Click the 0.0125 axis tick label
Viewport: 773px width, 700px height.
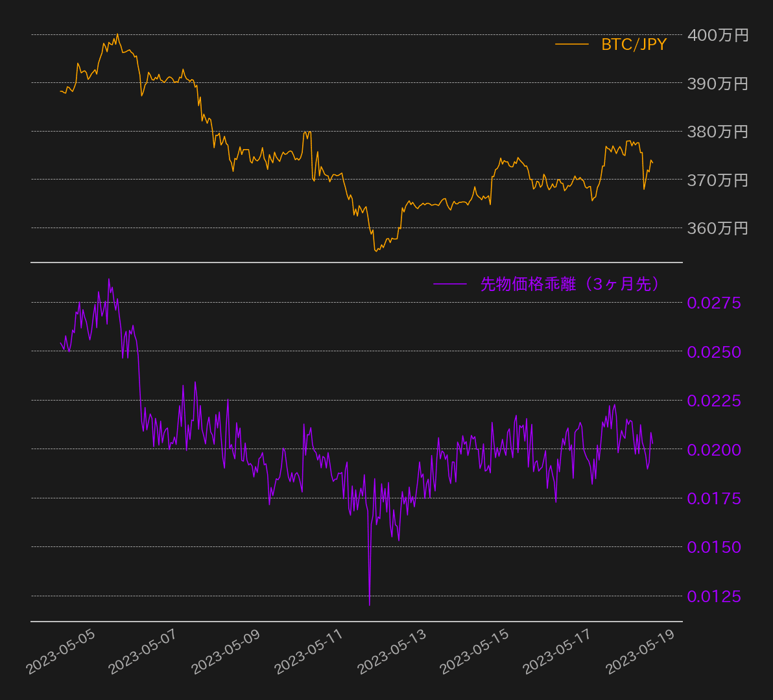click(714, 596)
